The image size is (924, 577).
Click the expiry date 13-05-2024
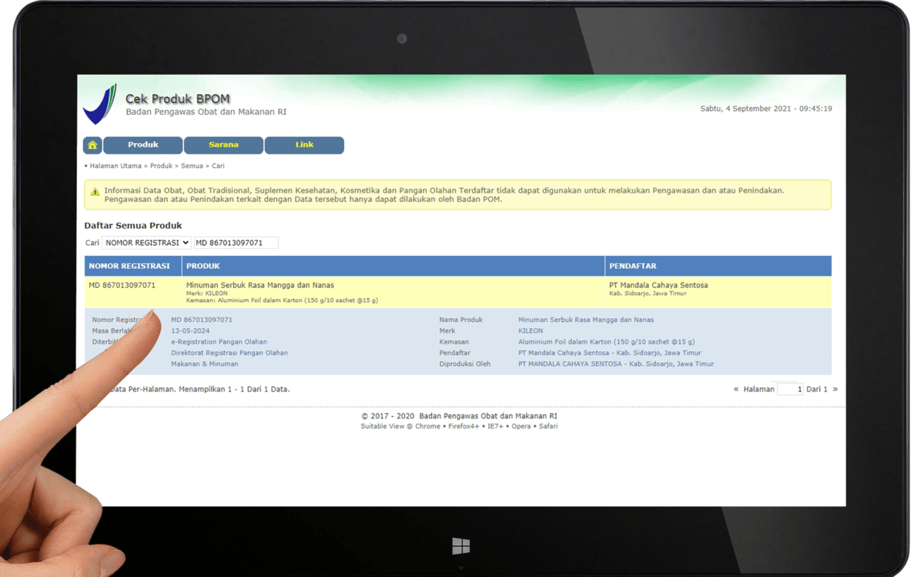point(191,330)
